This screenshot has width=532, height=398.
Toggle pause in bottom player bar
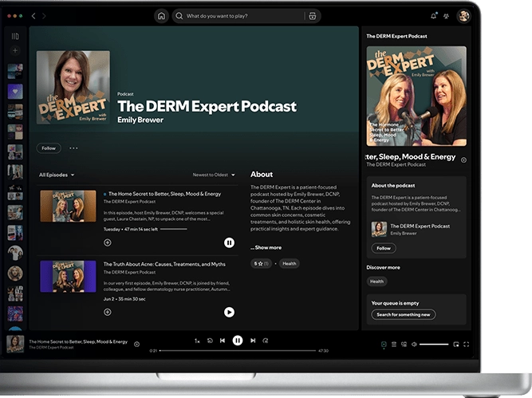(x=238, y=341)
